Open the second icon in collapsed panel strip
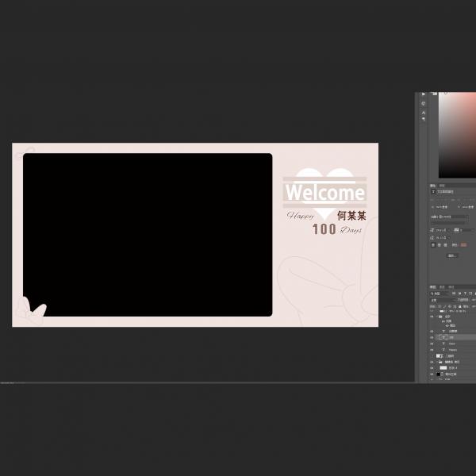 click(424, 103)
